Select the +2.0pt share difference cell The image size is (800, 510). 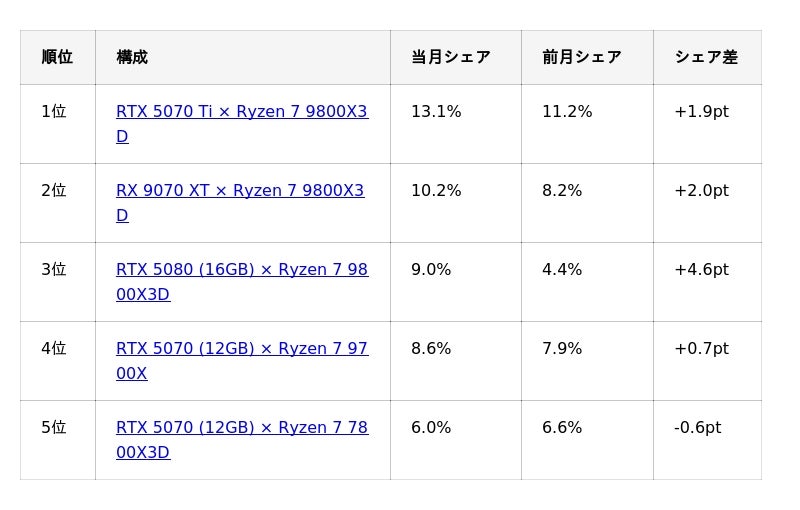707,203
